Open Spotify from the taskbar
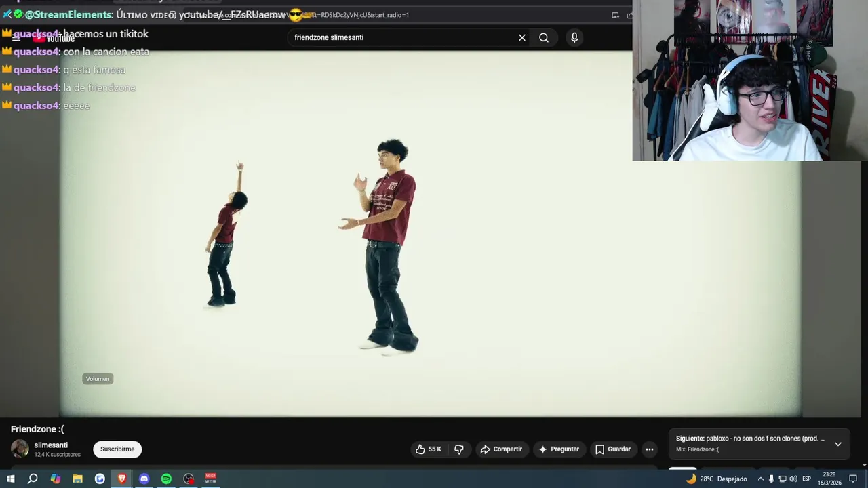 pos(166,479)
